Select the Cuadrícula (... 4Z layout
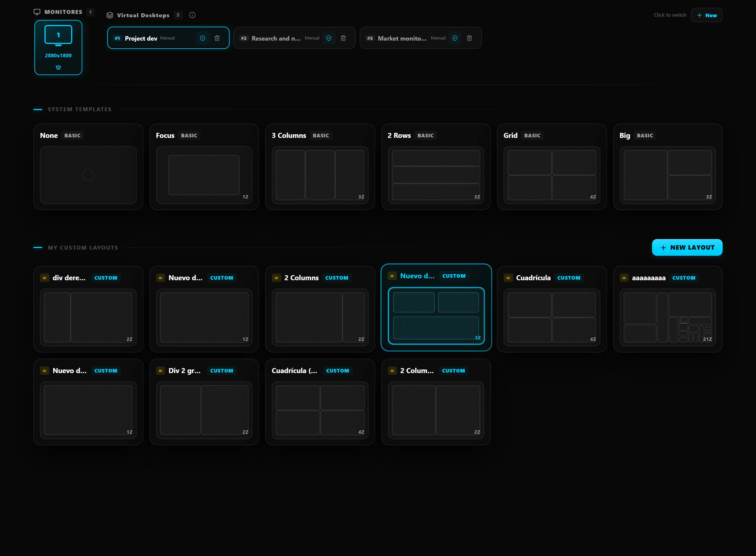This screenshot has width=756, height=556. pos(320,402)
